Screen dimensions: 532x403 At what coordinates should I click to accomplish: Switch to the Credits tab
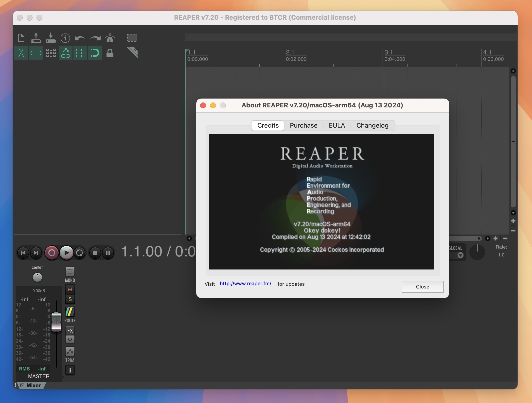pyautogui.click(x=268, y=125)
